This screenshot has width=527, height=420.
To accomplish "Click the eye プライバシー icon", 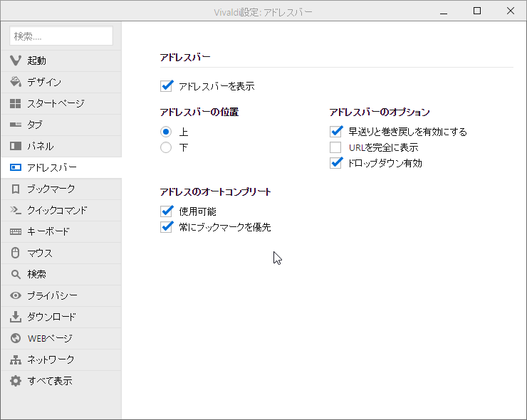I will [x=16, y=295].
